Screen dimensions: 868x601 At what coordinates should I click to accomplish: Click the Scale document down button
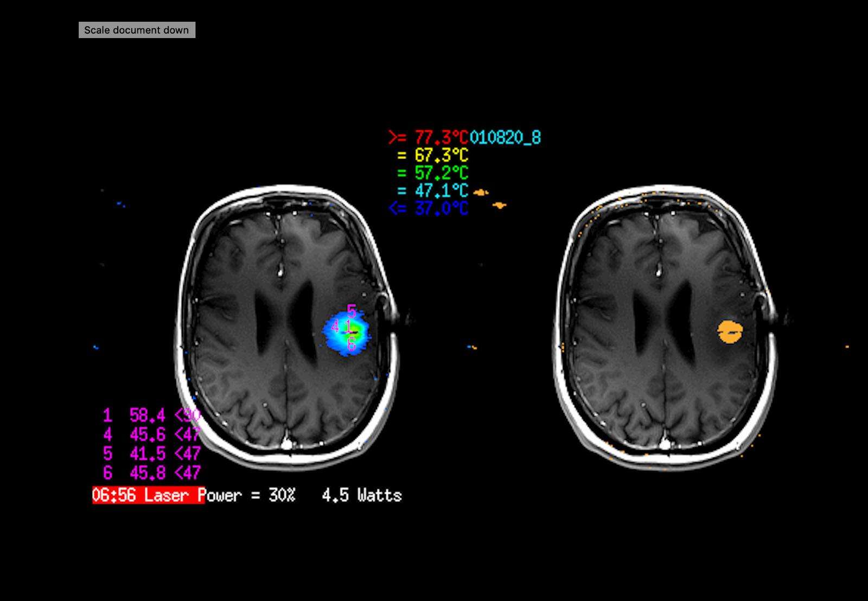pyautogui.click(x=137, y=30)
